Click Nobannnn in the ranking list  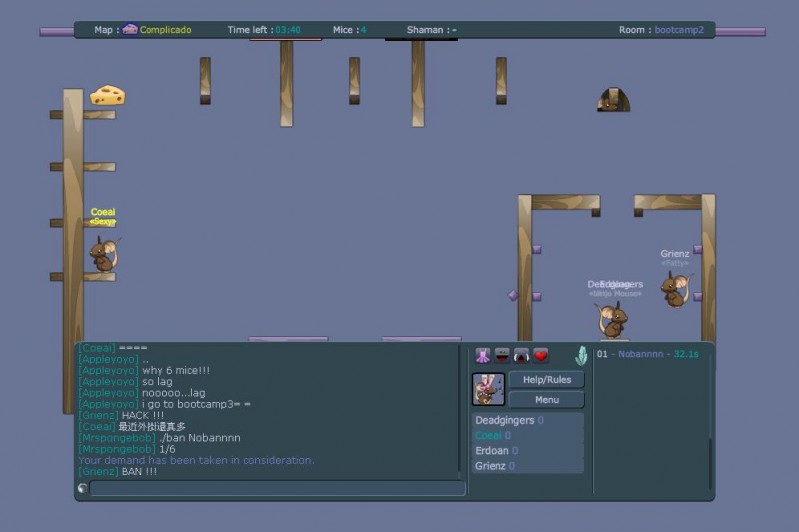point(641,354)
